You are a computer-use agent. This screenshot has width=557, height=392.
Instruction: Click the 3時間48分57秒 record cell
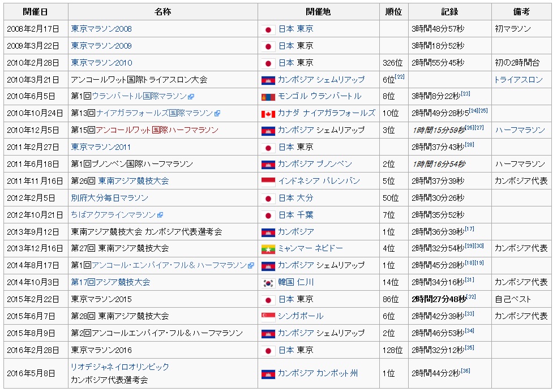point(449,29)
